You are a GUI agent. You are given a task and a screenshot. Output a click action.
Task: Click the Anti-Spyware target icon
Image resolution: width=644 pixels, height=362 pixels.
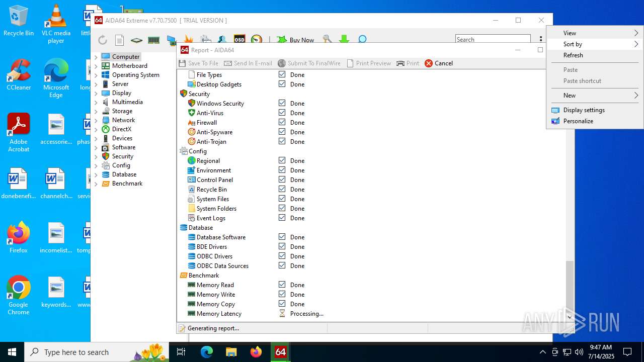191,132
